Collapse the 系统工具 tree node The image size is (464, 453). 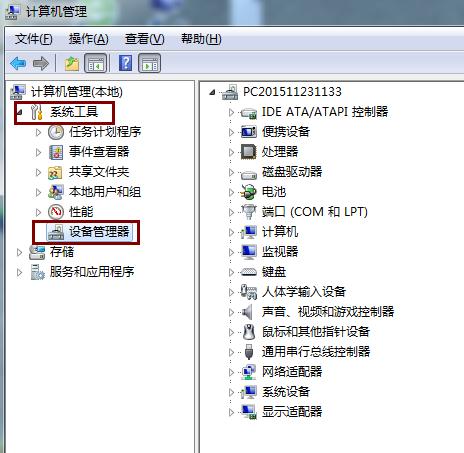pyautogui.click(x=19, y=112)
